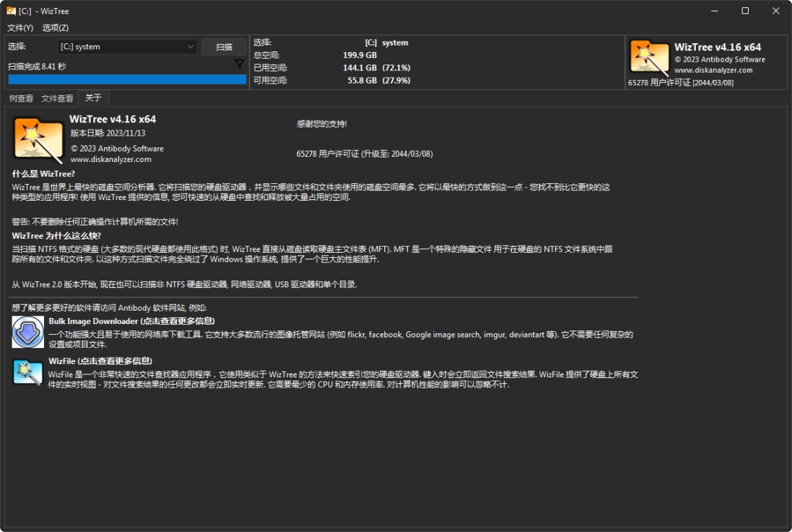
Task: Minimize the WizTree window
Action: [x=714, y=10]
